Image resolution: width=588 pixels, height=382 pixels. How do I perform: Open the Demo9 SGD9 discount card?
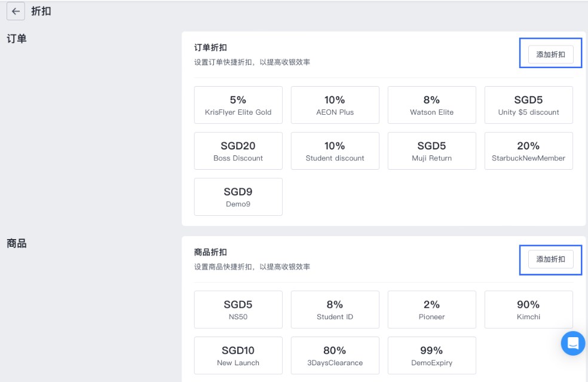[x=238, y=197]
